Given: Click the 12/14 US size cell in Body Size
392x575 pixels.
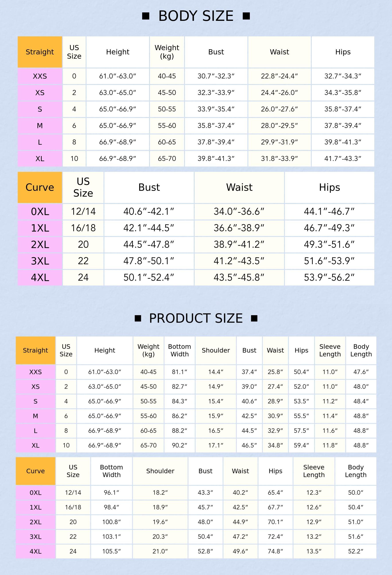Looking at the screenshot, I should pos(83,211).
